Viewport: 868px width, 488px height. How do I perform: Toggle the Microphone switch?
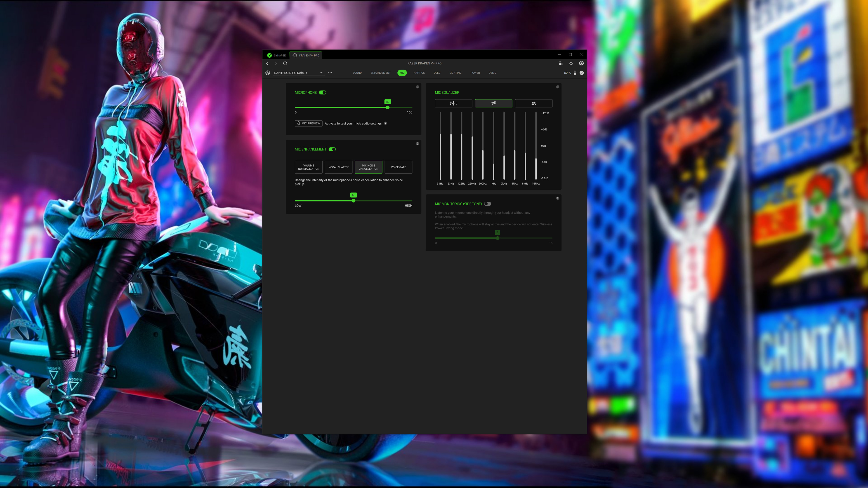pos(323,93)
